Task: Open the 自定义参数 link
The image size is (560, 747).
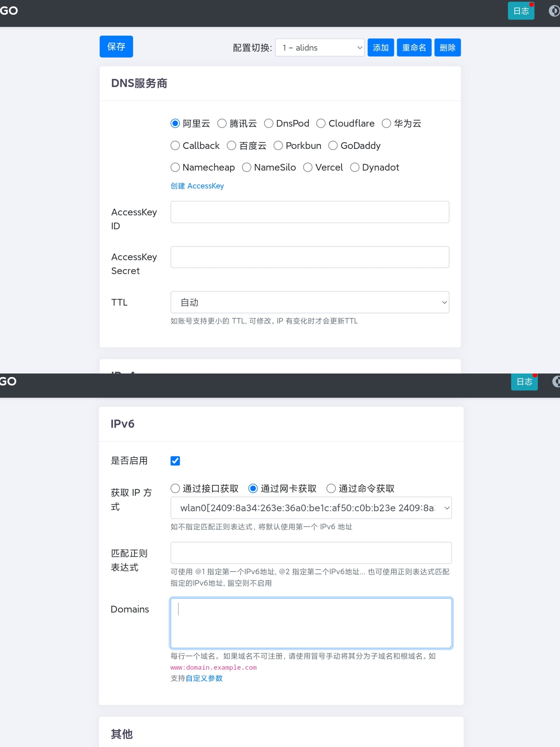Action: pos(204,679)
